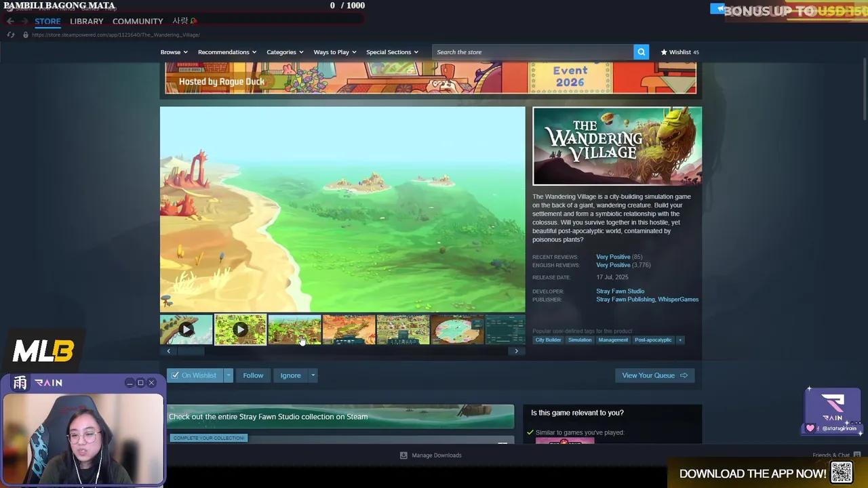Close the Rain webcam overlay window
This screenshot has height=488, width=868.
point(151,383)
